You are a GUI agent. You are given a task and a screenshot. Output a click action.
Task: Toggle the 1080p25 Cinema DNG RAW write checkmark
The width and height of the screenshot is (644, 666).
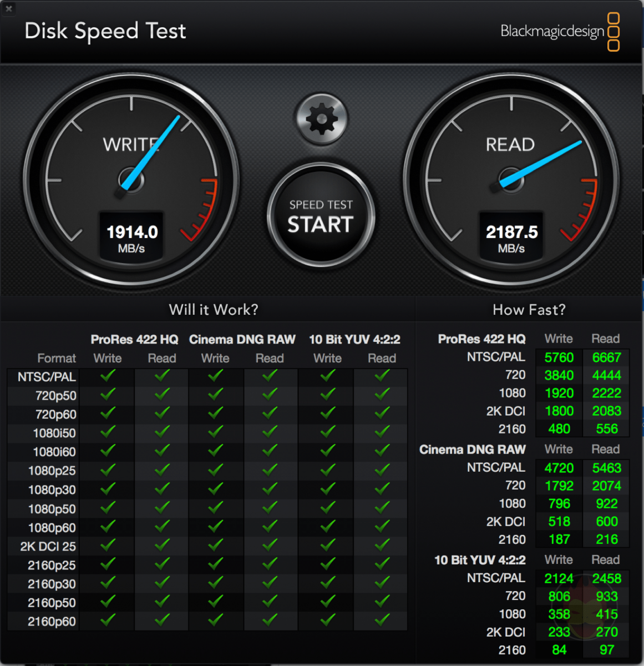[215, 471]
